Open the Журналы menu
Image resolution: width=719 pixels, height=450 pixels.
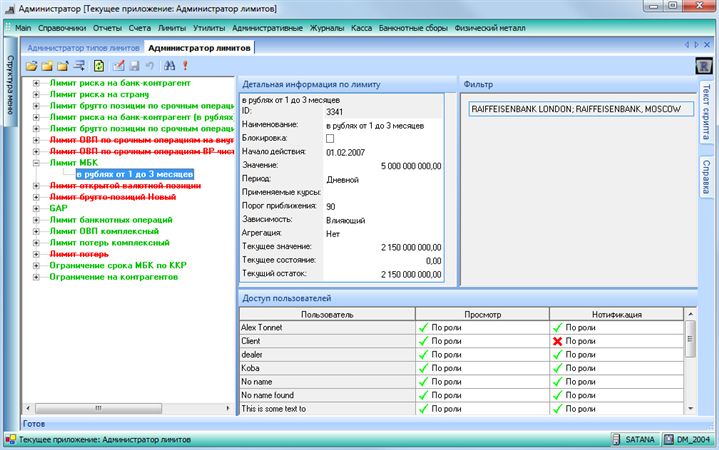point(327,28)
